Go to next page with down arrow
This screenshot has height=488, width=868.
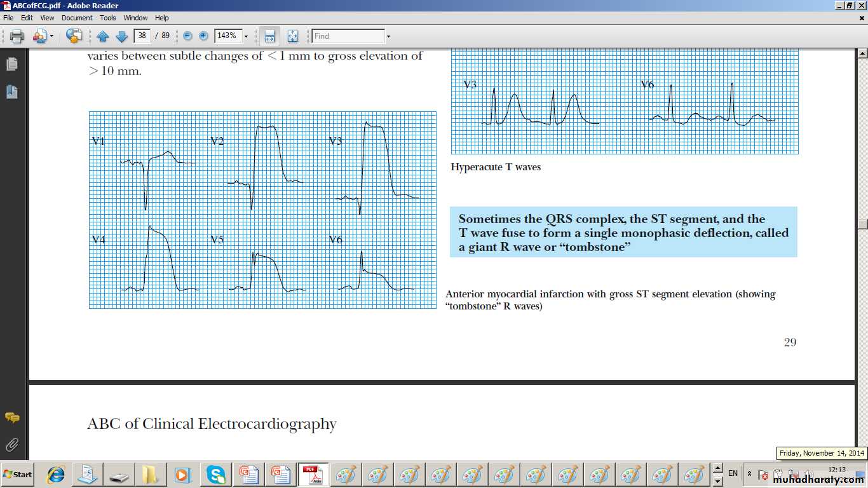tap(121, 36)
